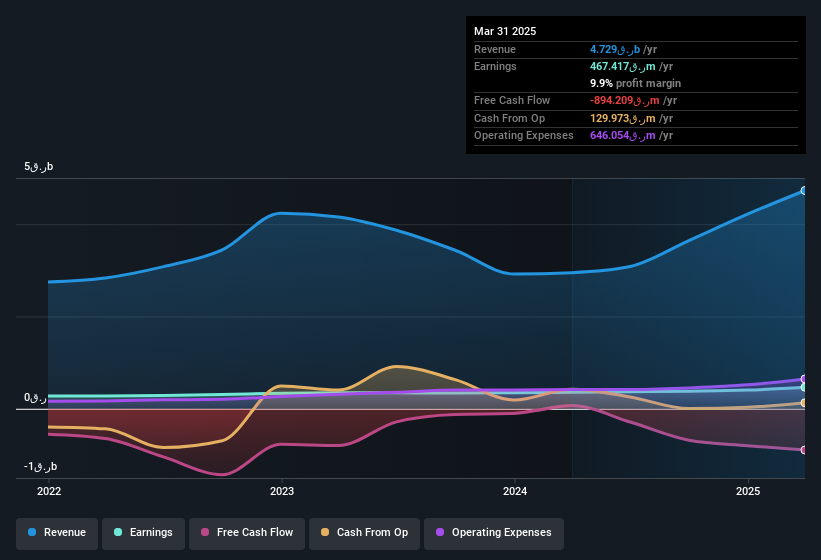Image resolution: width=821 pixels, height=560 pixels.
Task: Toggle the Revenue legend button
Action: tap(57, 533)
